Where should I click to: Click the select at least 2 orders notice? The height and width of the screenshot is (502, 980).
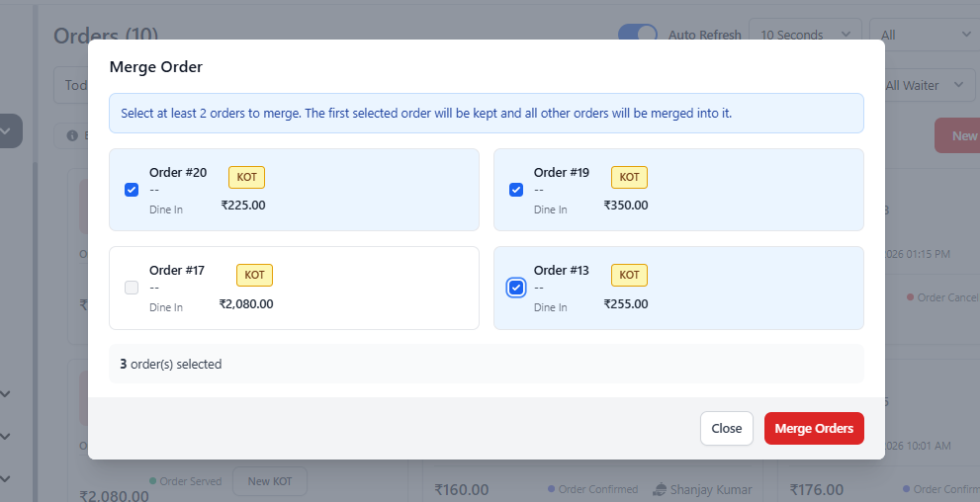[x=487, y=113]
